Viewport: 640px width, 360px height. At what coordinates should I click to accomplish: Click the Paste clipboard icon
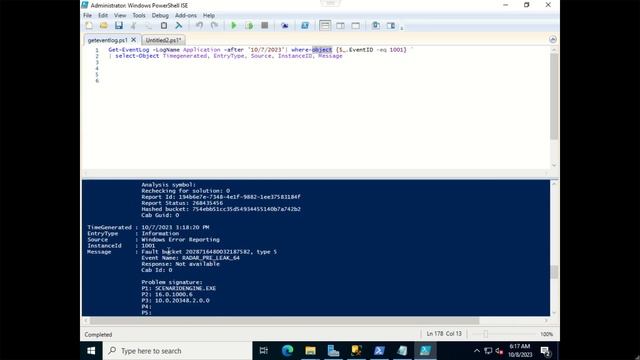(164, 26)
